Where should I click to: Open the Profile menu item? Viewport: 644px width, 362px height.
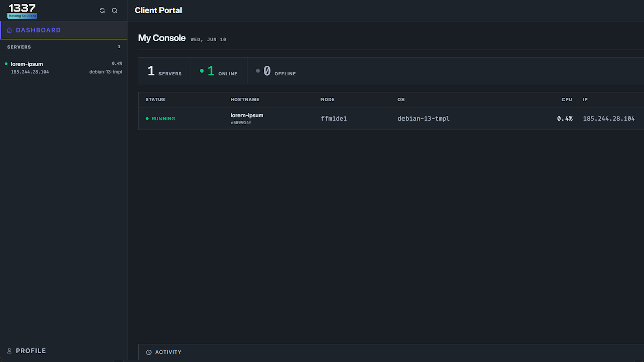tap(64, 351)
